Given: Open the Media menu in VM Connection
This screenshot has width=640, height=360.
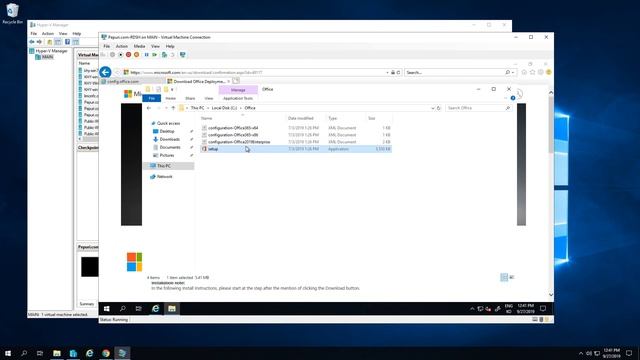Looking at the screenshot, I should click(139, 46).
